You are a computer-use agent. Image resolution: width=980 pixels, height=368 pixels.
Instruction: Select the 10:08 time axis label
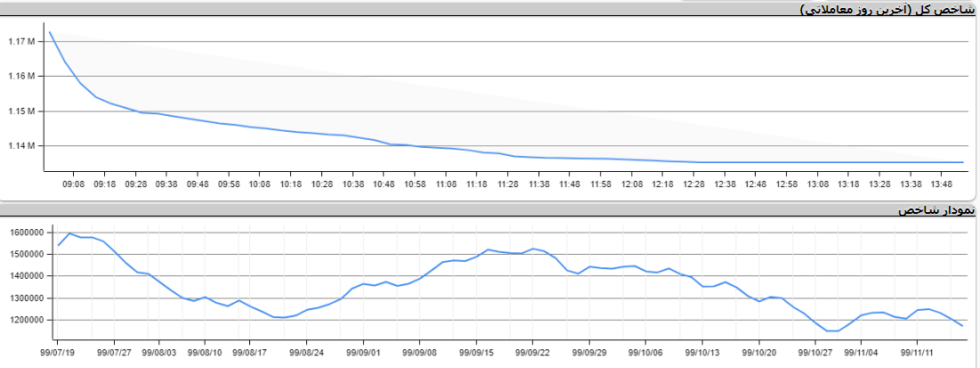pos(259,184)
